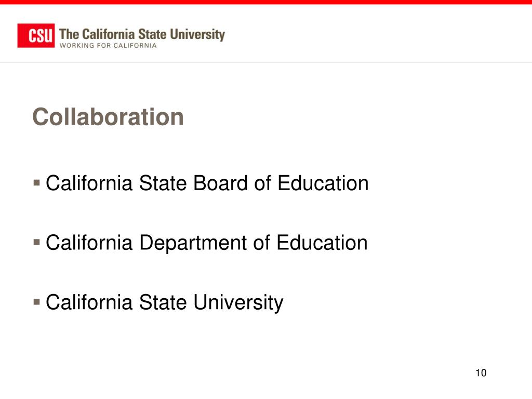This screenshot has height=399, width=532.
Task: Select the square bullet before California State University item
Action: (37, 302)
